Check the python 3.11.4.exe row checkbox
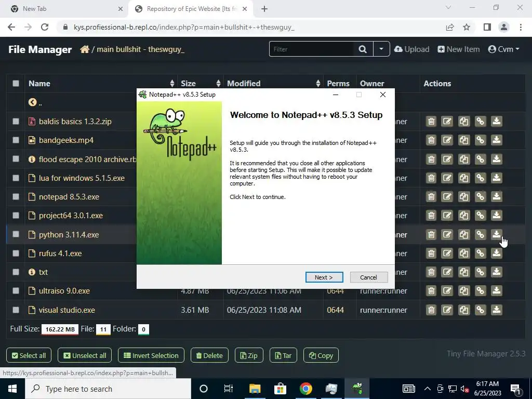 pyautogui.click(x=16, y=234)
